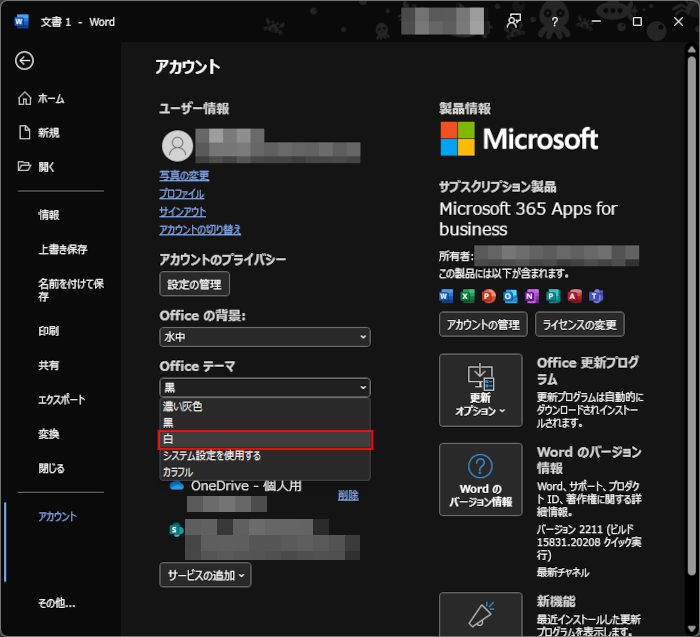Open the Word のバージョン情報 button
The image size is (700, 637).
[480, 478]
